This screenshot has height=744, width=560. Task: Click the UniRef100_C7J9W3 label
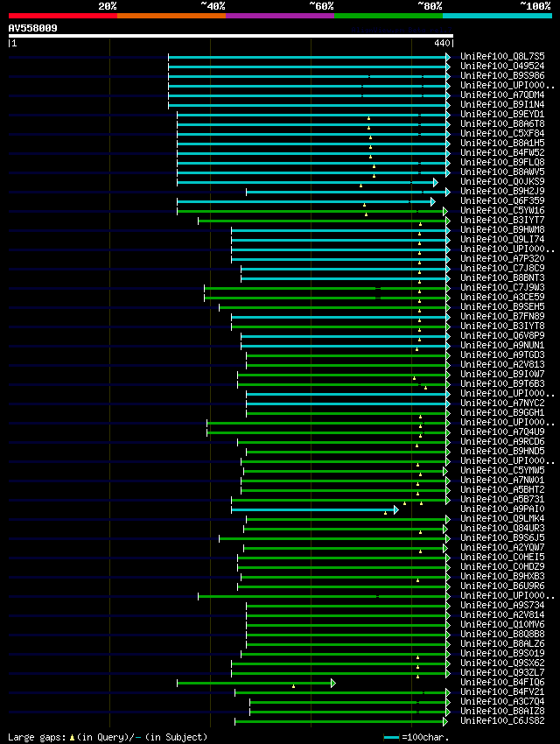pos(502,288)
